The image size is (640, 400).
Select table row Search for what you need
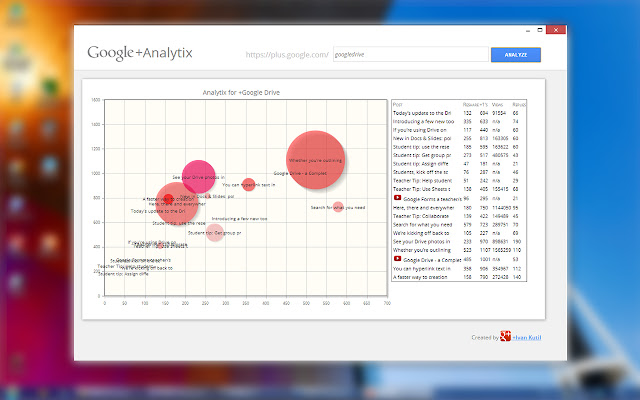pyautogui.click(x=459, y=224)
